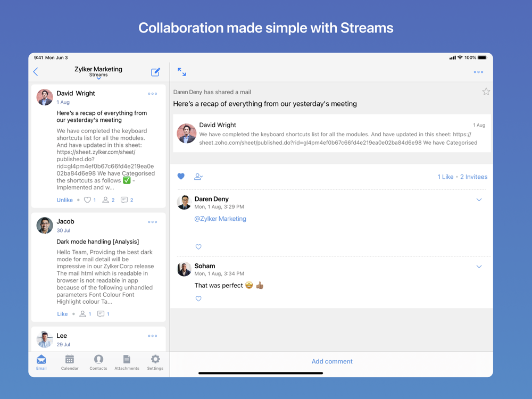Tap Add comment
Image resolution: width=532 pixels, height=399 pixels.
click(x=332, y=362)
